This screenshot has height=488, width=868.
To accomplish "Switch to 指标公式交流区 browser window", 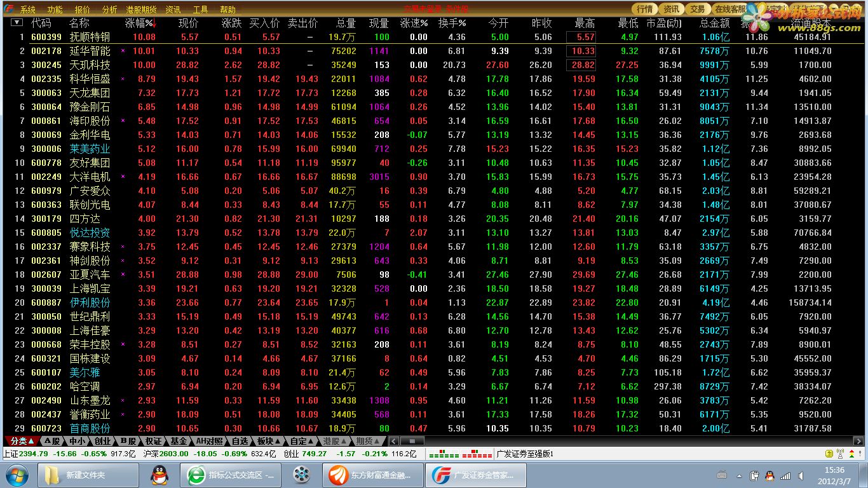I will [x=231, y=475].
